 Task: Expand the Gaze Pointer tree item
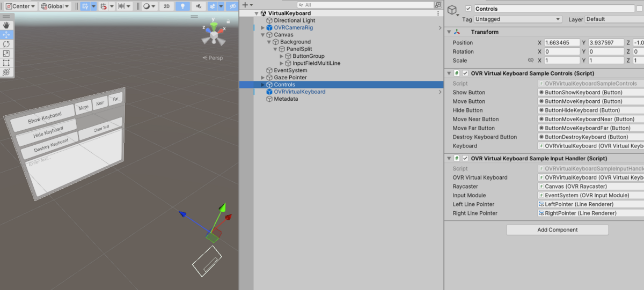coord(263,78)
